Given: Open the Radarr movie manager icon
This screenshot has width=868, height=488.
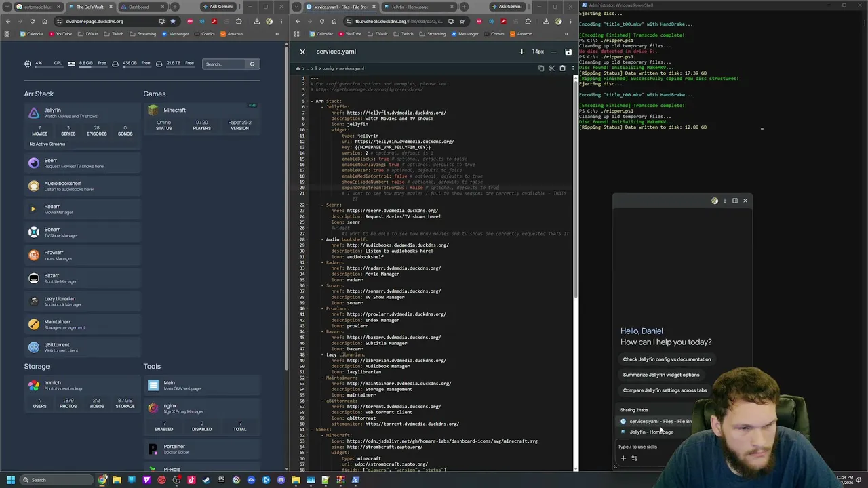Looking at the screenshot, I should click(x=34, y=209).
